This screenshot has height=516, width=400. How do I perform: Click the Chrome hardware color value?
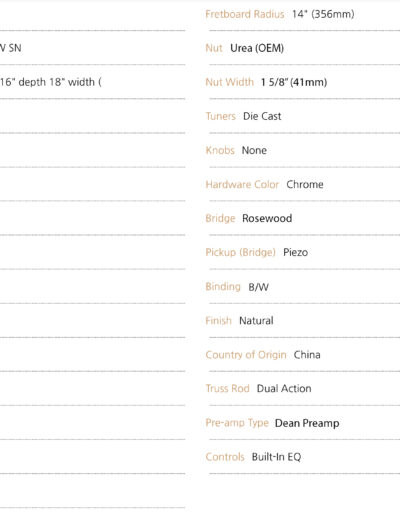pyautogui.click(x=305, y=184)
